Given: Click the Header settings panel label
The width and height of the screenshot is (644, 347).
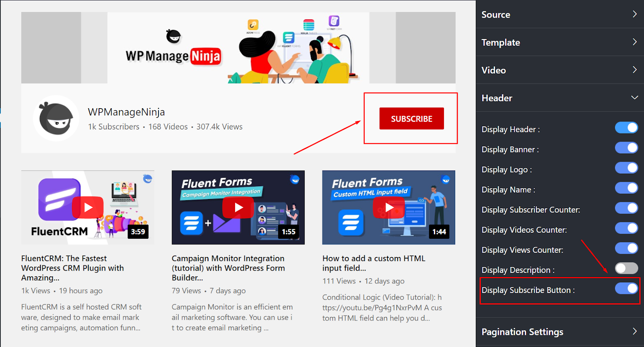Looking at the screenshot, I should tap(497, 98).
